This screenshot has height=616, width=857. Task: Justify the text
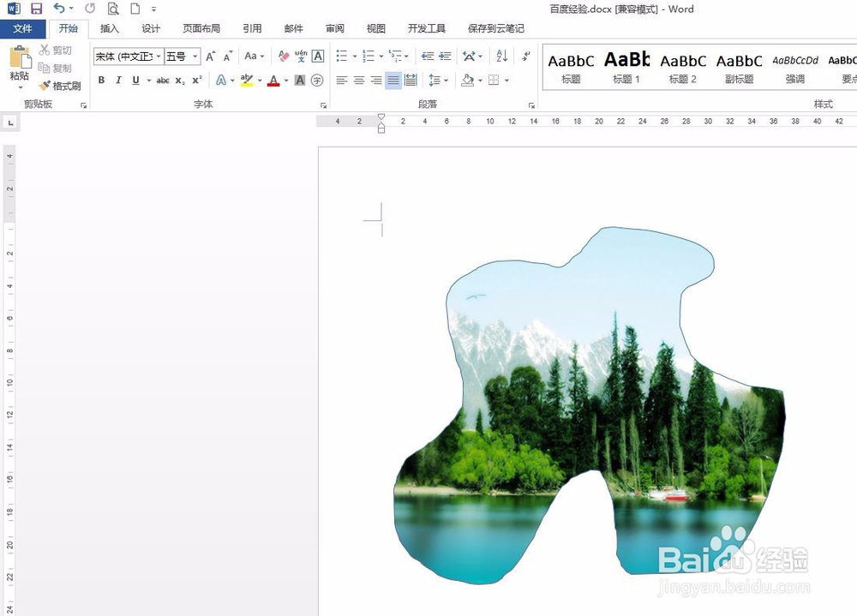click(393, 81)
